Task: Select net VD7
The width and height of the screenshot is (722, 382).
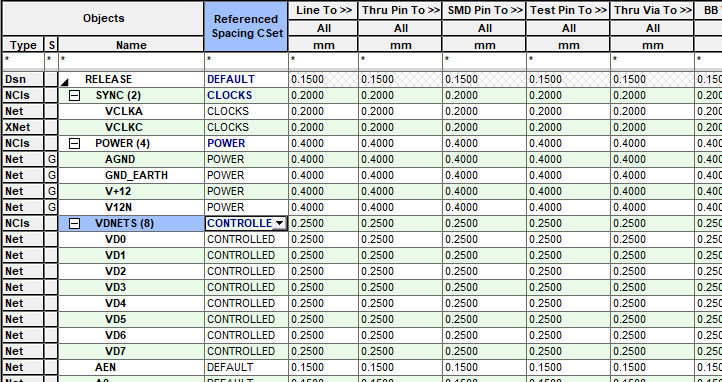Action: [x=115, y=352]
